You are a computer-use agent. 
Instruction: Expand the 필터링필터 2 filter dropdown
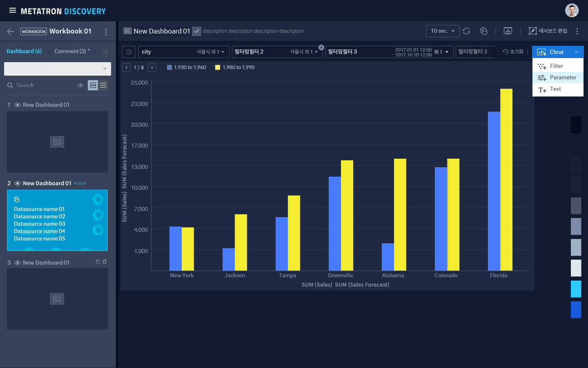[277, 52]
